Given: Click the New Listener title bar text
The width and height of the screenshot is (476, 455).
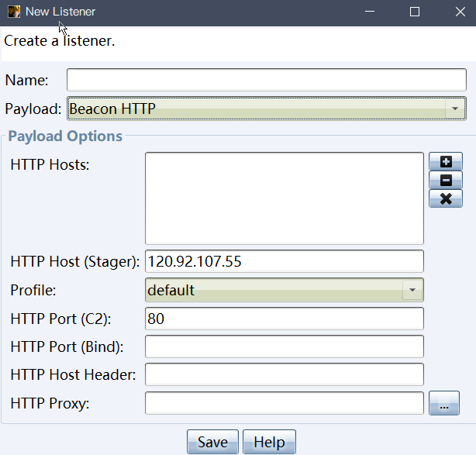Looking at the screenshot, I should pos(61,12).
